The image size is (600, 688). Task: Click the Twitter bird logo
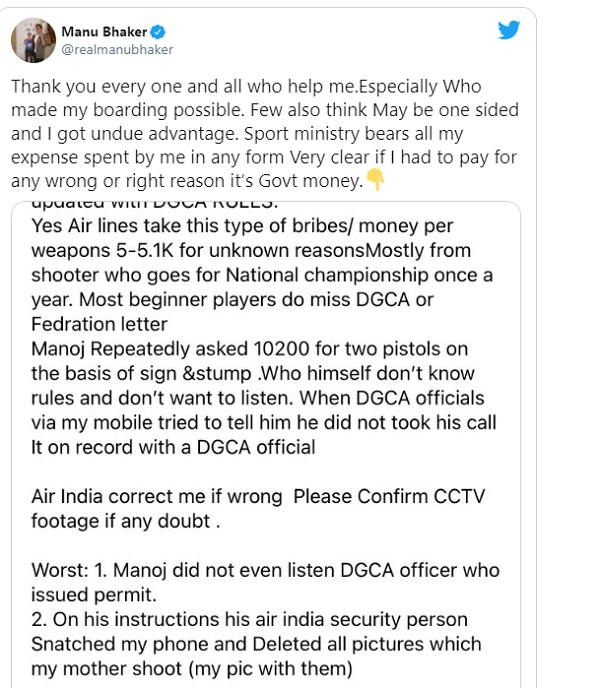tap(509, 30)
